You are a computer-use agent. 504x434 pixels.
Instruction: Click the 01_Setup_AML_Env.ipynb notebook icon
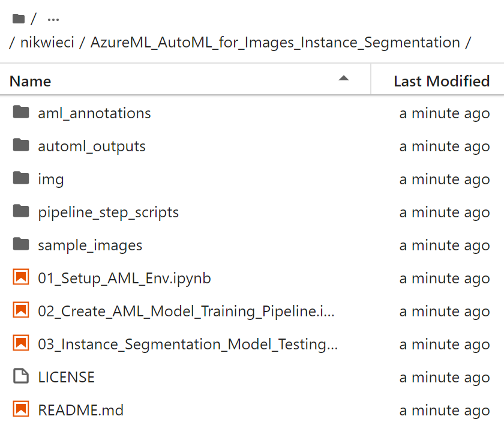[x=21, y=278]
